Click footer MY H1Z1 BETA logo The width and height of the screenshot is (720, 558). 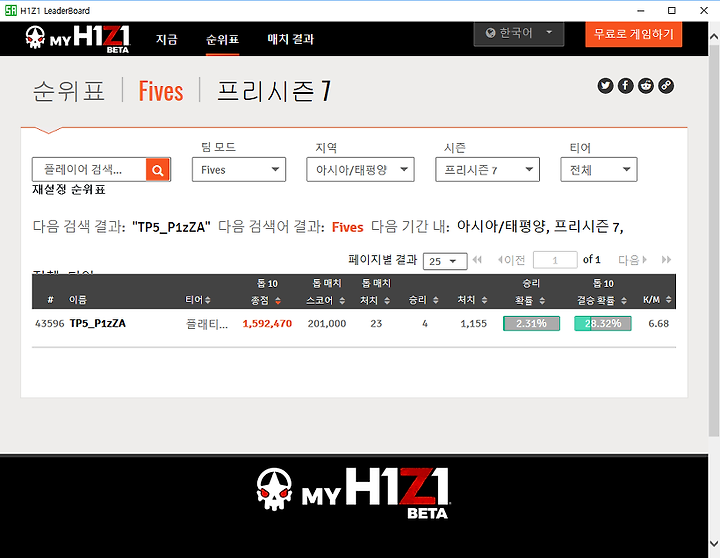tap(353, 494)
